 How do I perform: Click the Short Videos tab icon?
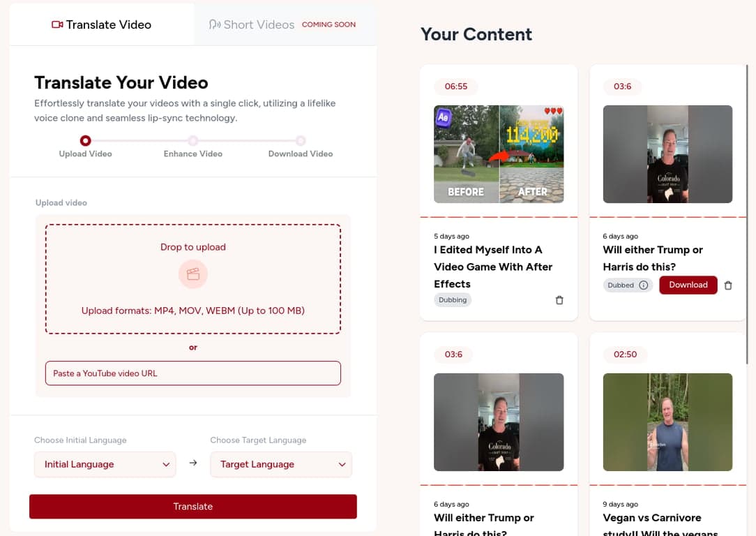click(x=214, y=24)
